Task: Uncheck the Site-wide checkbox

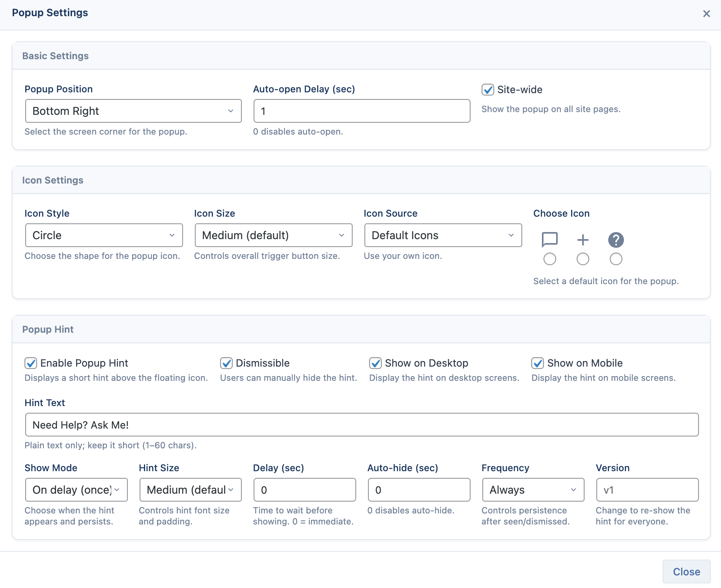Action: [488, 90]
